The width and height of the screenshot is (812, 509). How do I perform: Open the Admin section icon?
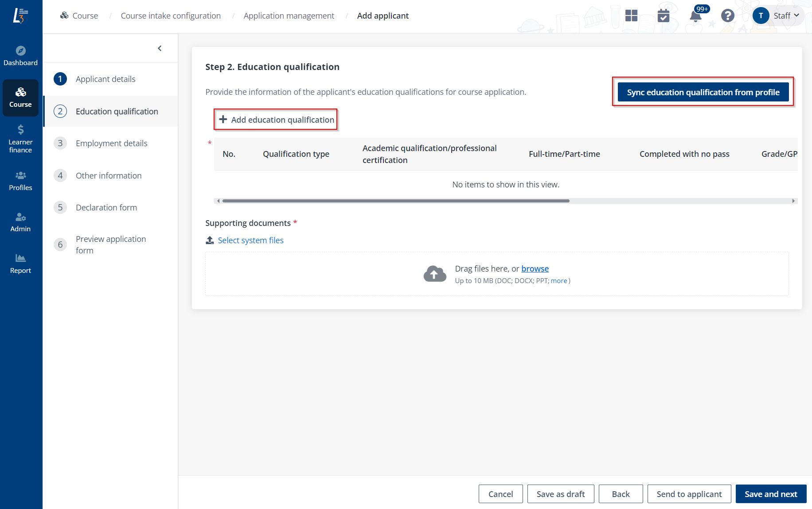pyautogui.click(x=20, y=217)
